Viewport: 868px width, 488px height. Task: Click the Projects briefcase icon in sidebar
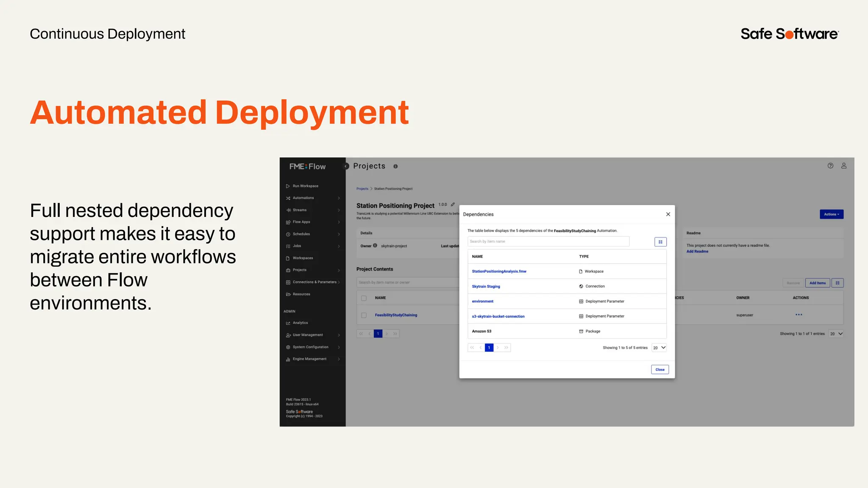[x=288, y=270]
